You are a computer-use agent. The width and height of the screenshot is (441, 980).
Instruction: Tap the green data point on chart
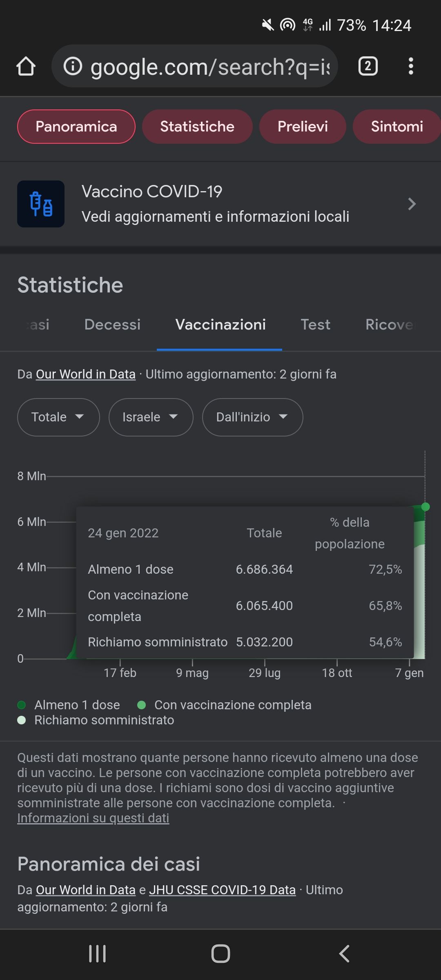click(425, 507)
